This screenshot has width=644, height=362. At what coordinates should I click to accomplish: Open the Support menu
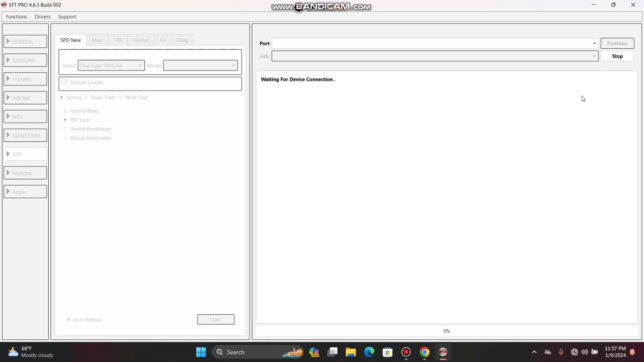tap(67, 17)
